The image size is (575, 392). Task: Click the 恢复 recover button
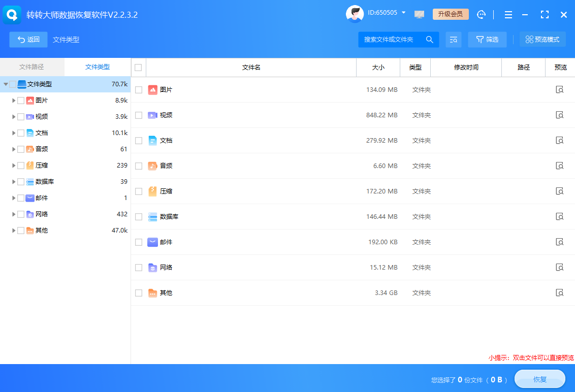[540, 379]
